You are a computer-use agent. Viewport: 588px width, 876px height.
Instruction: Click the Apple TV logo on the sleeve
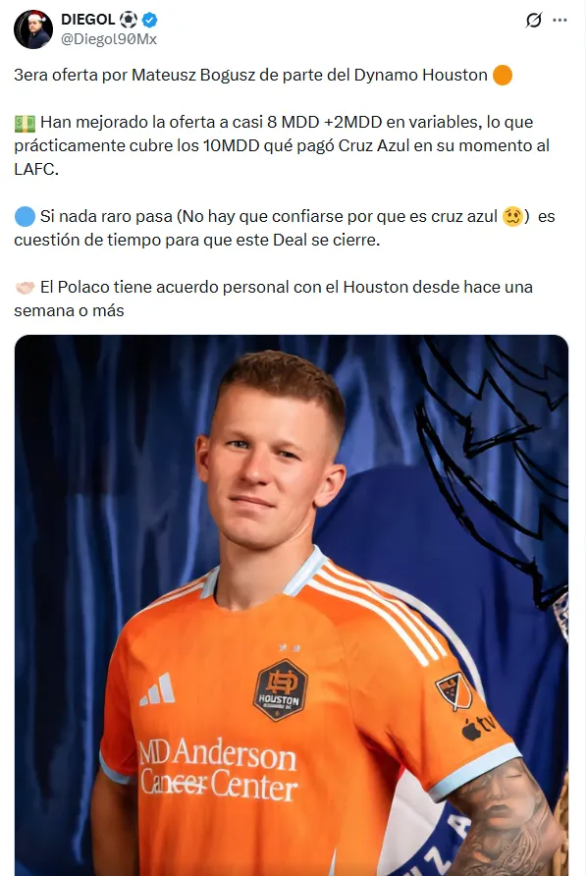[479, 727]
